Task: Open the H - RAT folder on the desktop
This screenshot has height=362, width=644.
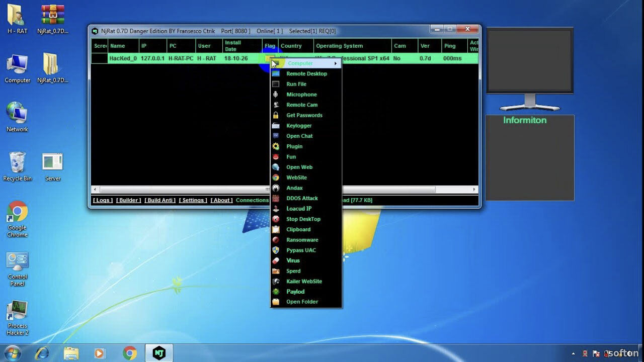Action: pos(17,19)
